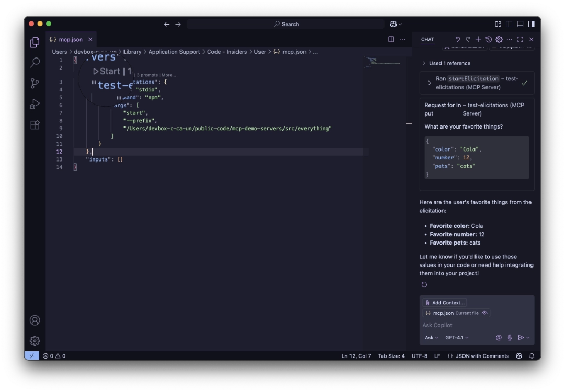Redo last chat request

pos(468,39)
